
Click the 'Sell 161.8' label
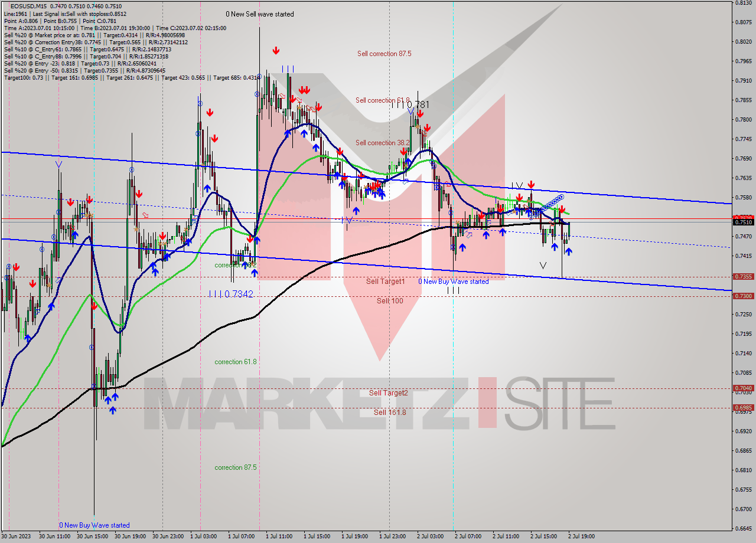[x=390, y=412]
